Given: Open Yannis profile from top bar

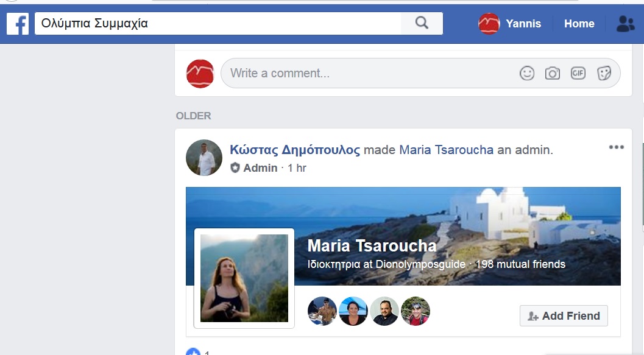Looking at the screenshot, I should 510,24.
